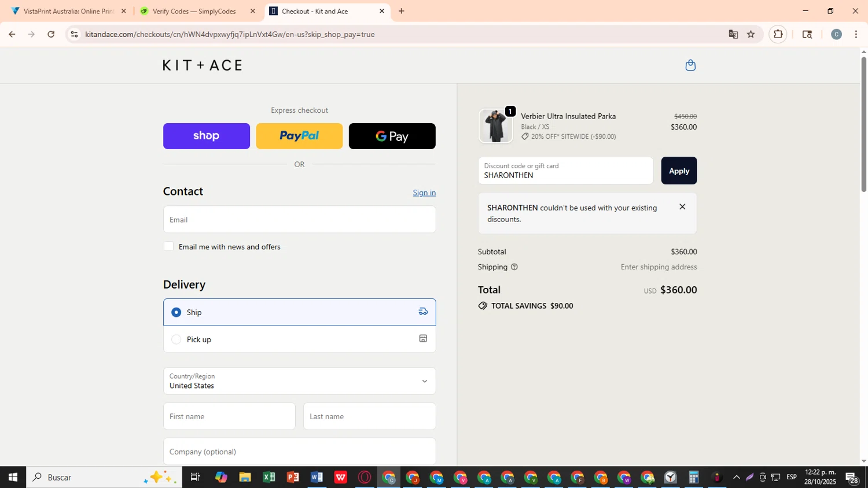
Task: Open Task View in taskbar
Action: click(x=195, y=477)
